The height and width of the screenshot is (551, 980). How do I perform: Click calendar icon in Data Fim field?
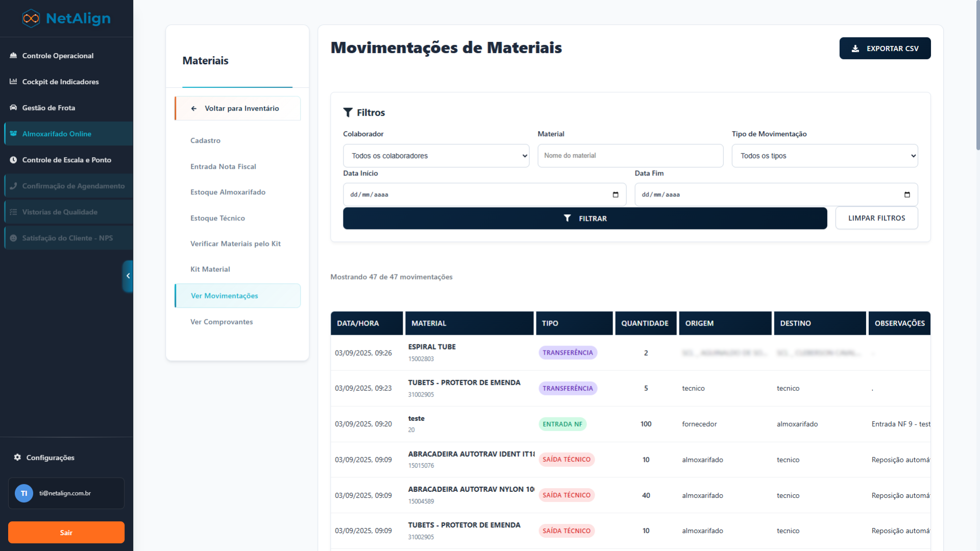coord(906,194)
